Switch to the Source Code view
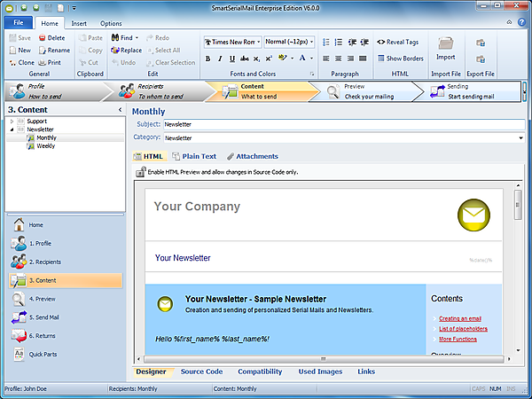The height and width of the screenshot is (399, 532). pyautogui.click(x=201, y=372)
